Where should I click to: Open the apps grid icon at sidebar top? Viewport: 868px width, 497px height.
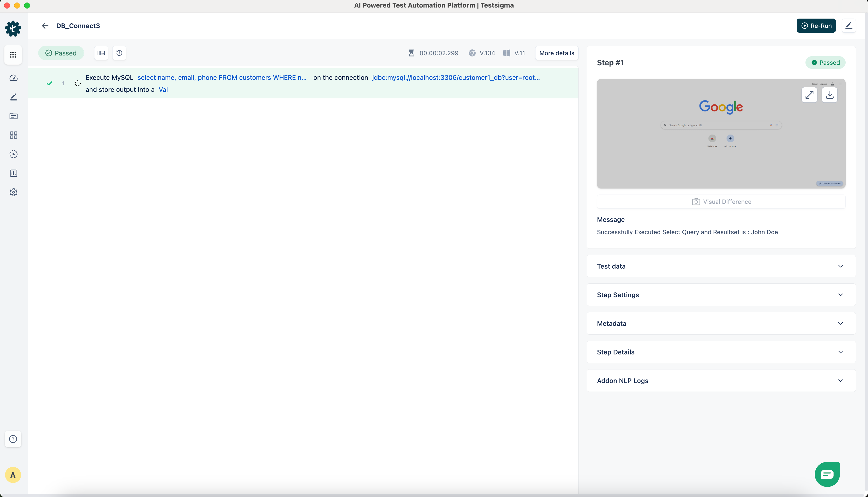click(x=13, y=55)
